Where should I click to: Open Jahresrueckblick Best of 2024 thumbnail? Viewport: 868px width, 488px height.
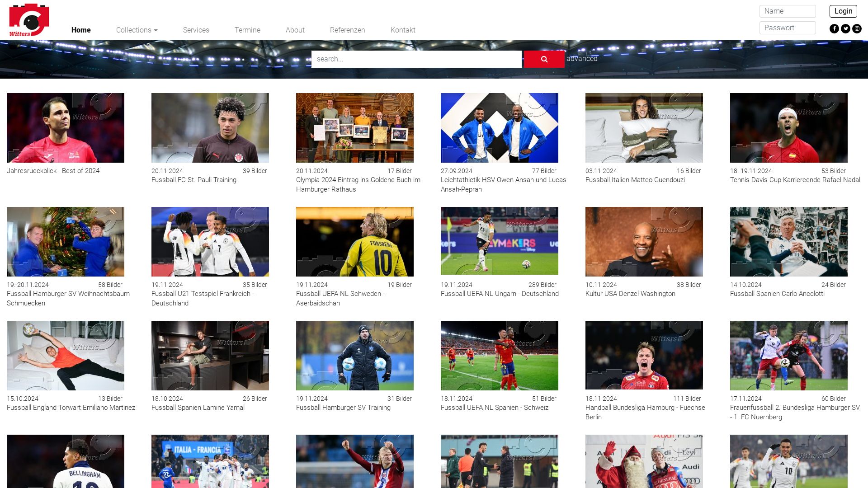(66, 128)
